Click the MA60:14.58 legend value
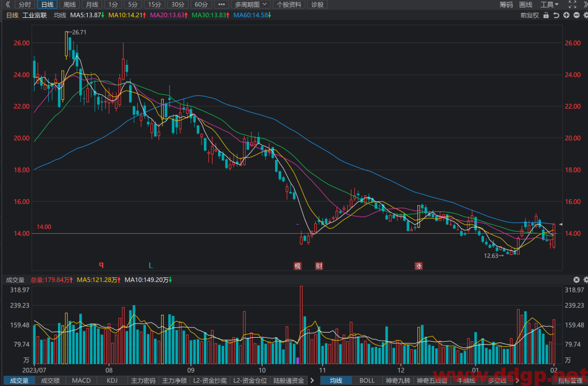Image resolution: width=588 pixels, height=386 pixels. [252, 16]
